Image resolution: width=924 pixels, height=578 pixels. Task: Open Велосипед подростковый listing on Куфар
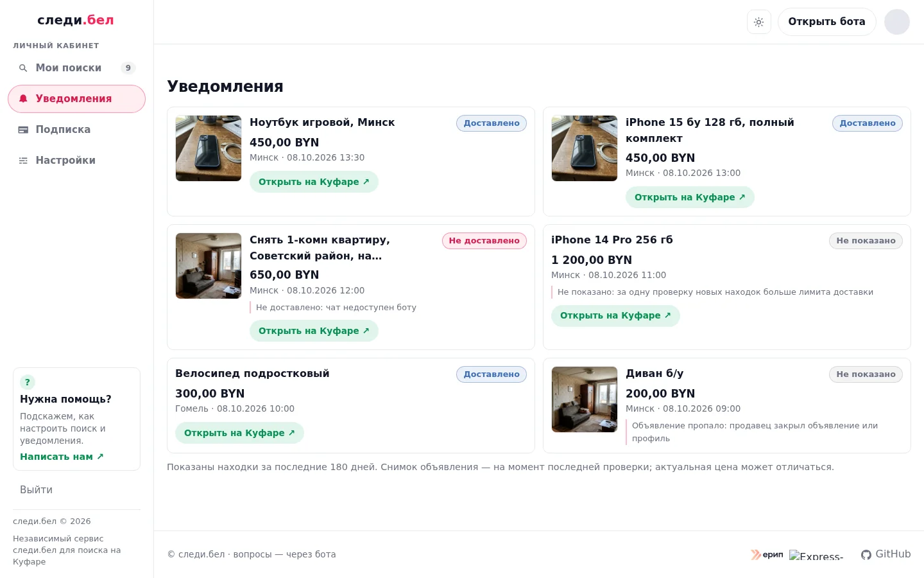click(x=239, y=433)
